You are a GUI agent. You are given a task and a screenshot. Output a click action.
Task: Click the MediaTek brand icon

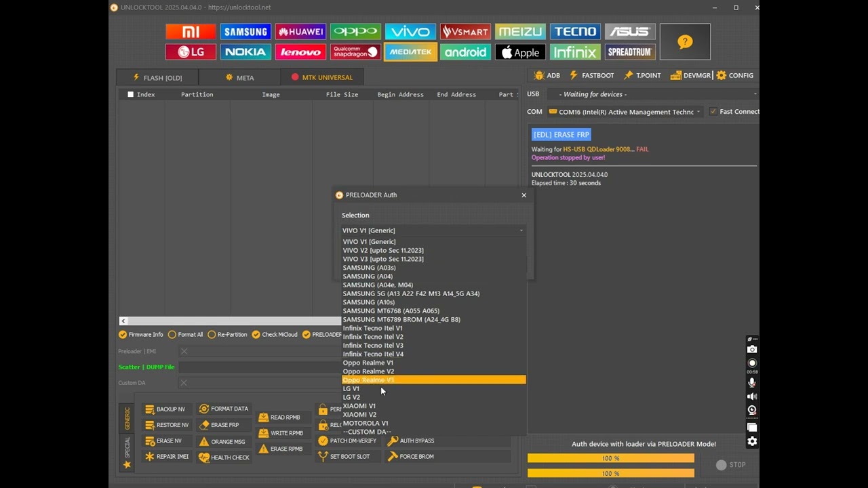410,52
